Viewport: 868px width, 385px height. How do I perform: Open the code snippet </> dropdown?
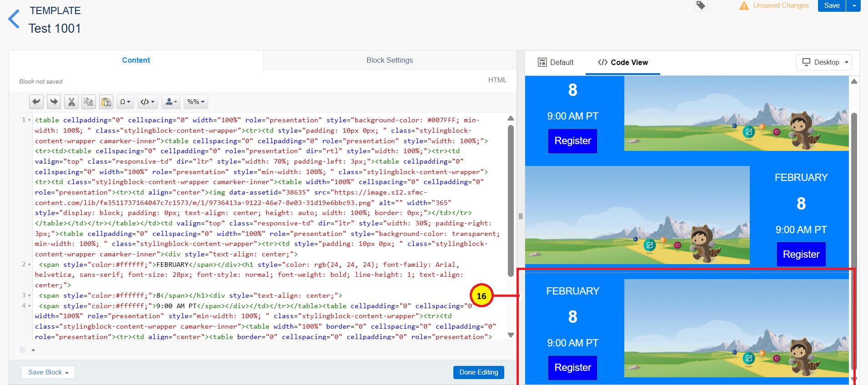click(147, 102)
